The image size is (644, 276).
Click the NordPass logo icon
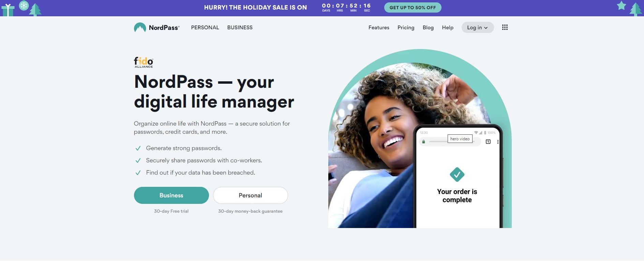[140, 28]
